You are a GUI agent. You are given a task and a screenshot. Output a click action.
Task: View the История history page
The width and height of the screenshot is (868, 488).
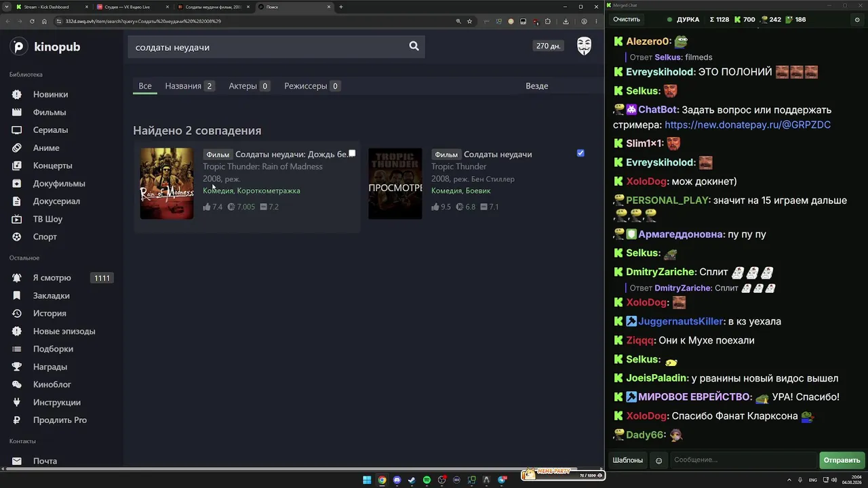pyautogui.click(x=50, y=313)
